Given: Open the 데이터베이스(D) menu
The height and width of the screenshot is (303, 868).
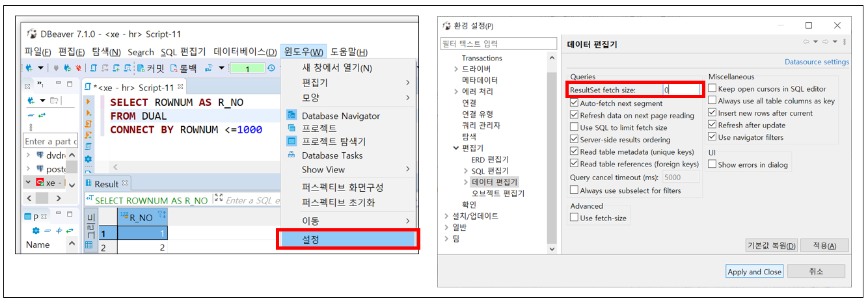Looking at the screenshot, I should pos(245,52).
